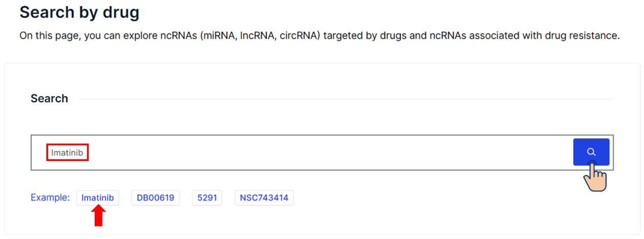Click the red-outlined Imatinib text in search box
644x239 pixels.
click(67, 152)
